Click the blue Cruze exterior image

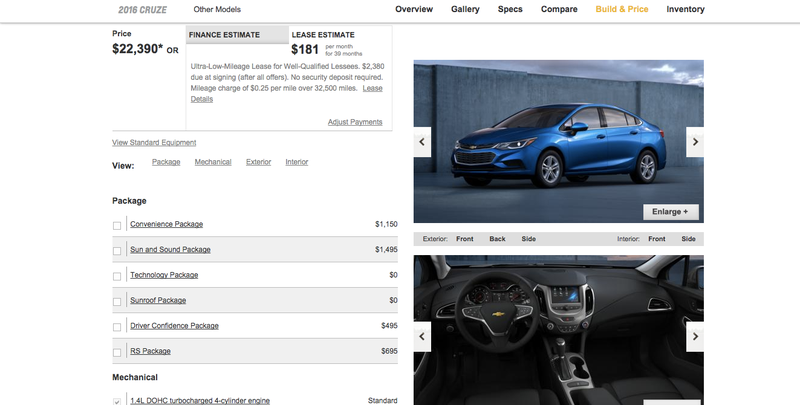[x=558, y=141]
